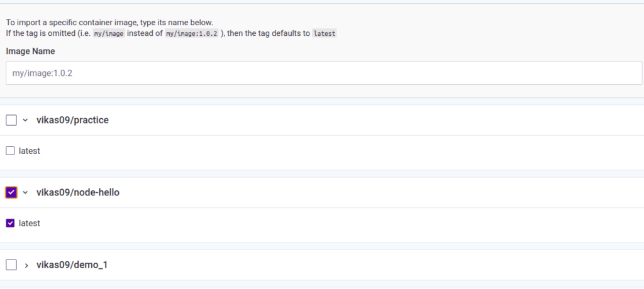Viewport: 644px width, 289px height.
Task: Click the vikas09/practice repository name
Action: 72,120
